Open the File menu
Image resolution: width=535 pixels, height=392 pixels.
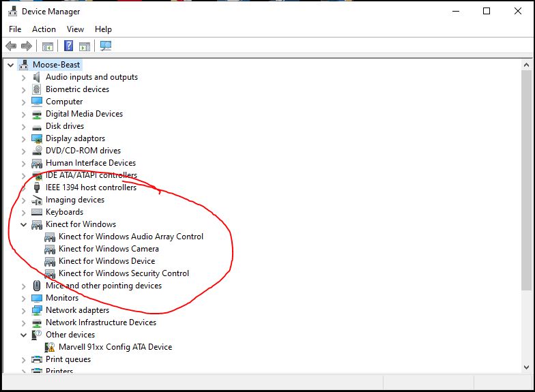pyautogui.click(x=15, y=29)
